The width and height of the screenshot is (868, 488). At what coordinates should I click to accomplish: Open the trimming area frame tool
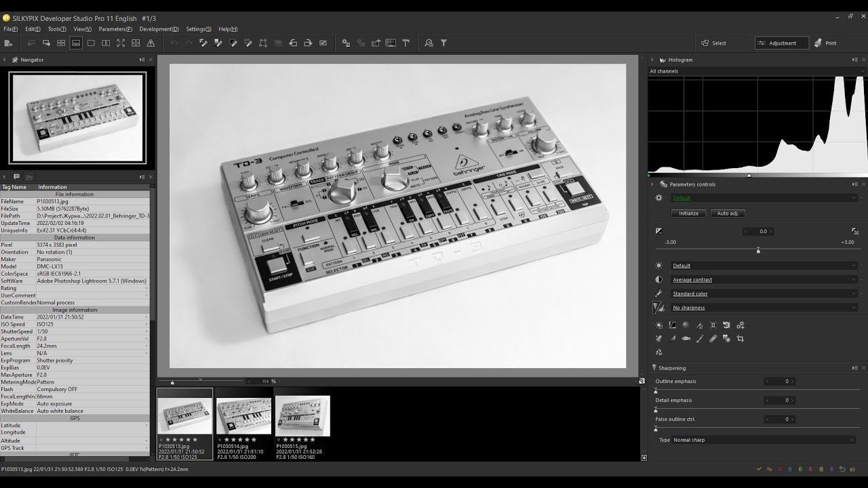(263, 43)
